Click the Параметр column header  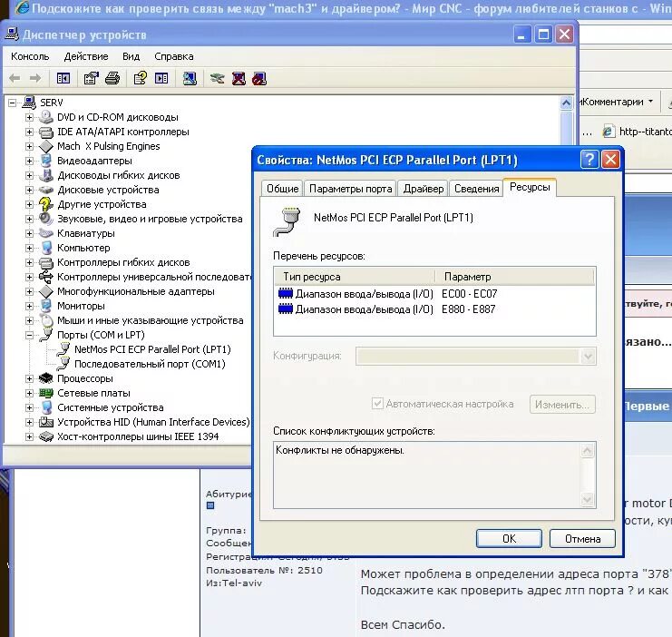pyautogui.click(x=515, y=277)
